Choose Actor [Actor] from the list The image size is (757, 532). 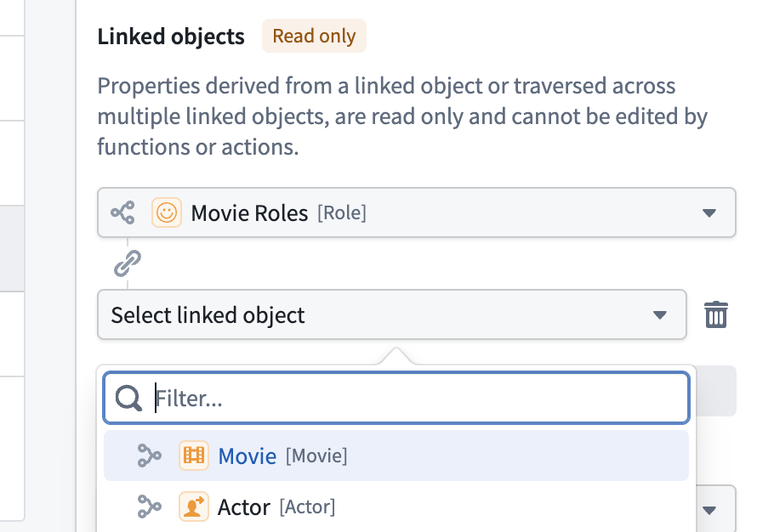tap(396, 507)
